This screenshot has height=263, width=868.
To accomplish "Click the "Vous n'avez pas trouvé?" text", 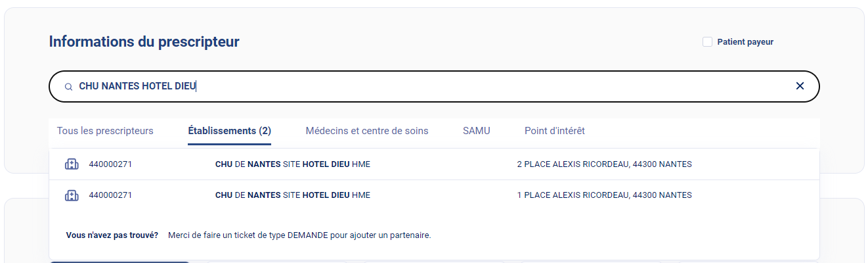I will [112, 235].
